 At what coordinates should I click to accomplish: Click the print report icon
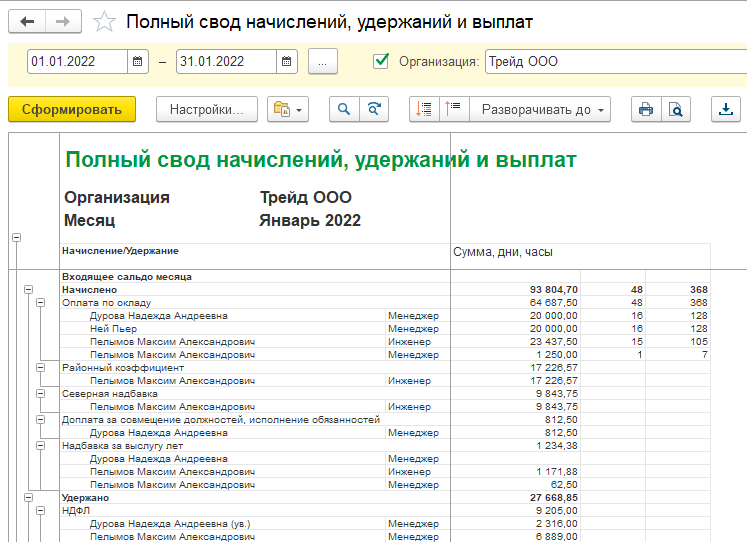[x=646, y=109]
